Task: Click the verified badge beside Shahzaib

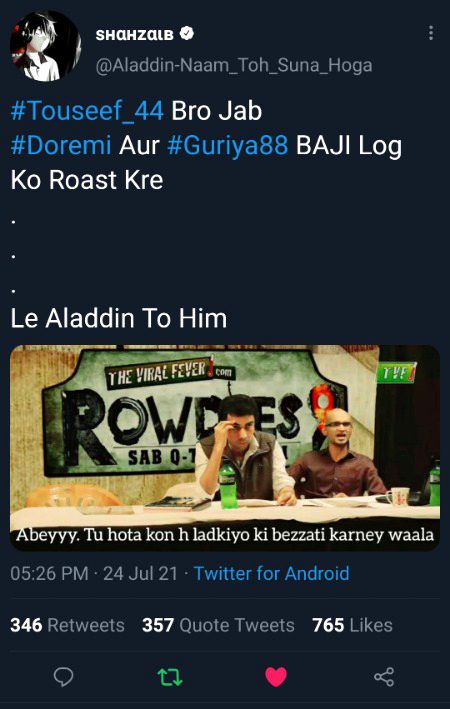Action: (x=187, y=33)
